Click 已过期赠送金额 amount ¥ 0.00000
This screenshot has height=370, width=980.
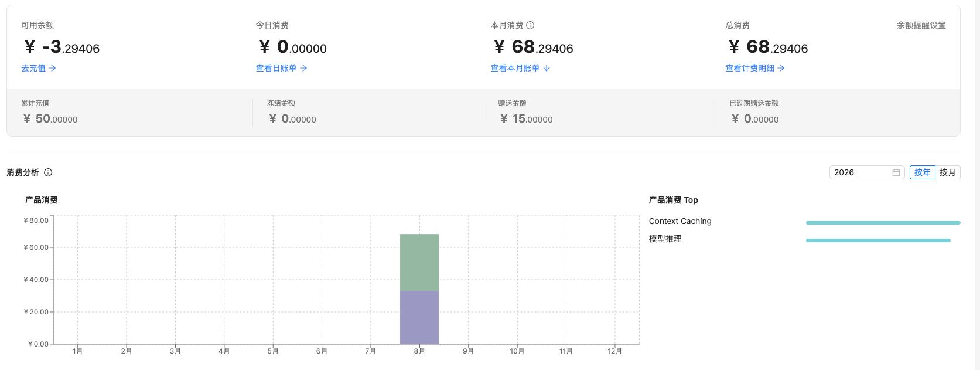(755, 119)
